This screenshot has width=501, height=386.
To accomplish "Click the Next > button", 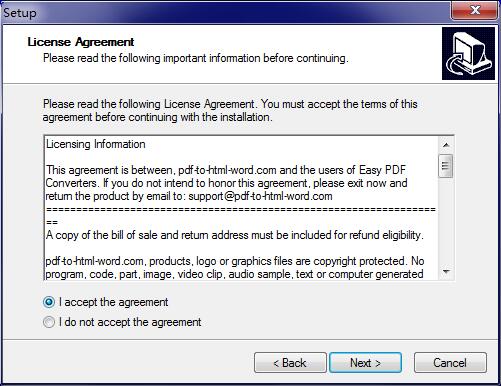I will (x=365, y=363).
